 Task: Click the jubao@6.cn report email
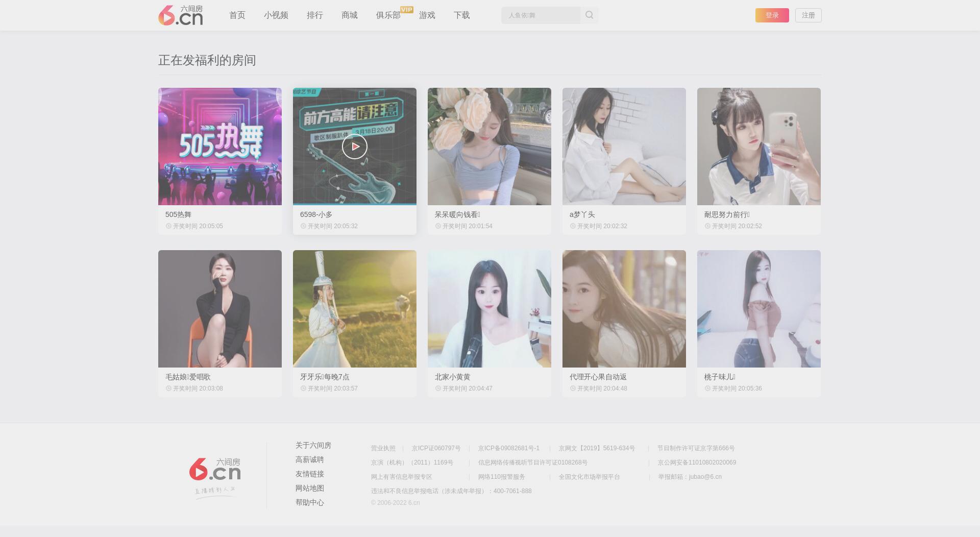pyautogui.click(x=705, y=477)
